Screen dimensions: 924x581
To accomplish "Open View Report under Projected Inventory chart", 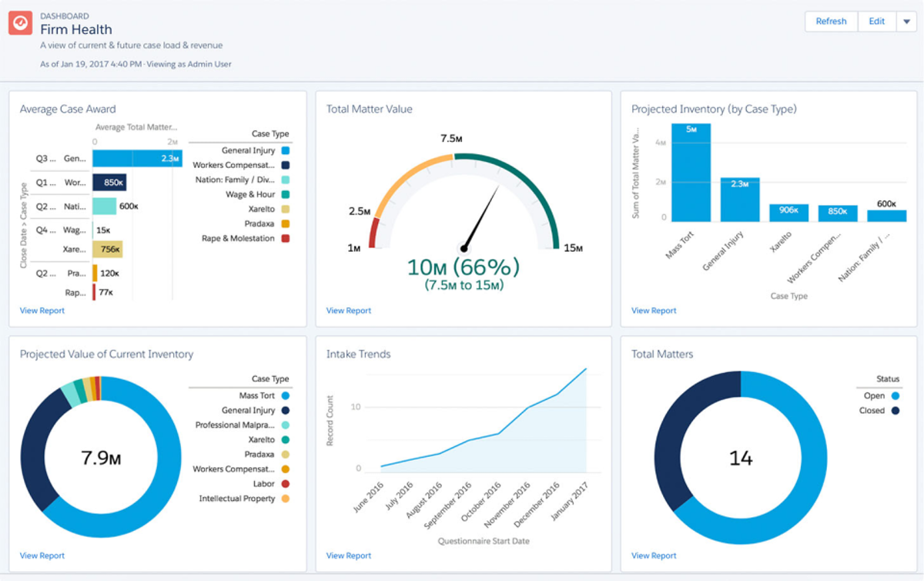I will [654, 311].
